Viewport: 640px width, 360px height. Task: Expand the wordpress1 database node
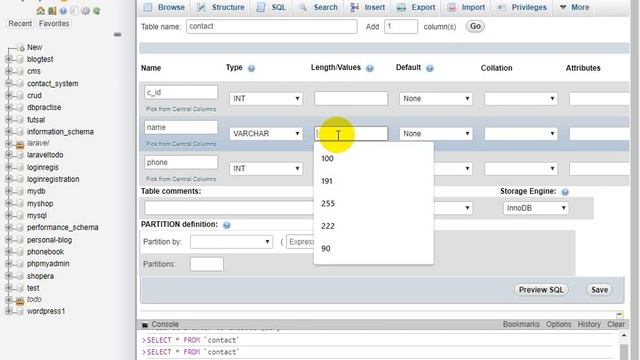9,311
